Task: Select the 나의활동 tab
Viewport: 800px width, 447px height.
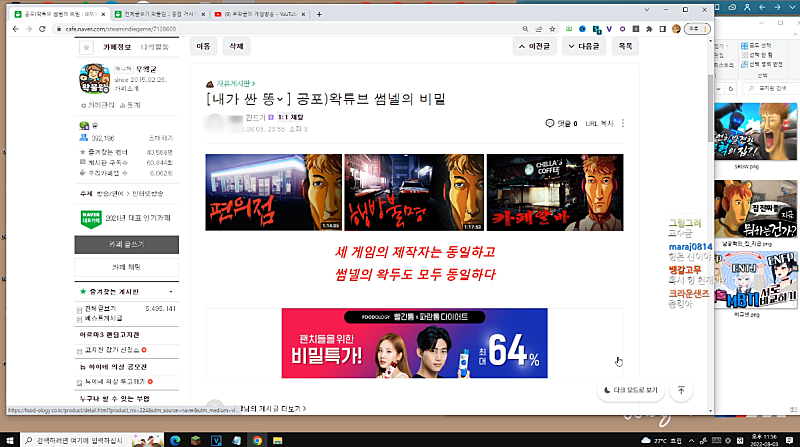Action: pos(155,47)
